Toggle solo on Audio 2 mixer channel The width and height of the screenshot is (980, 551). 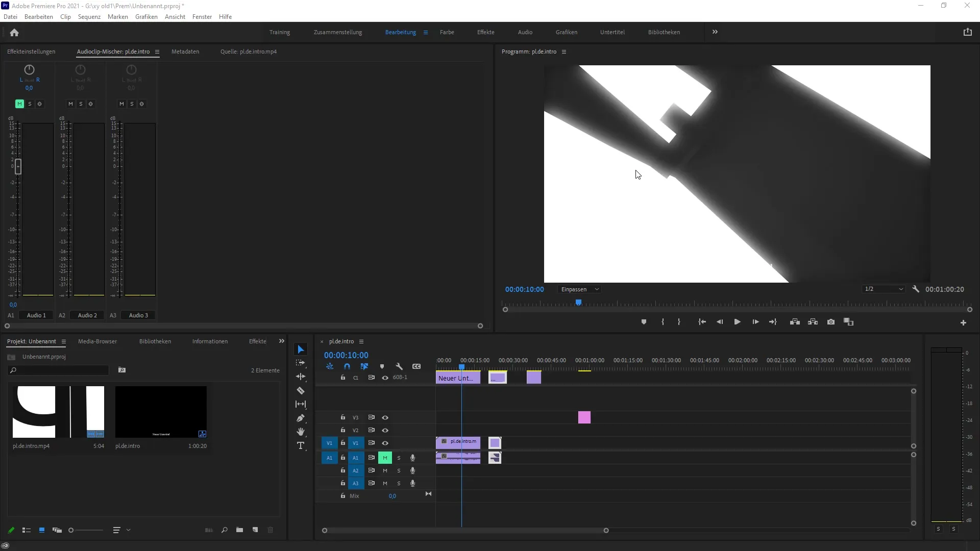click(x=81, y=104)
